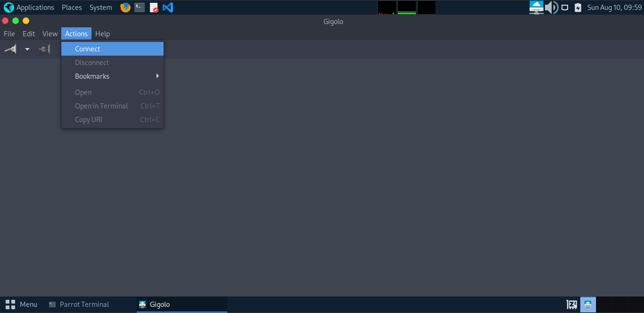Screen dimensions: 644x313
Task: Click the Gigolo cloud tray icon
Action: coord(536,8)
